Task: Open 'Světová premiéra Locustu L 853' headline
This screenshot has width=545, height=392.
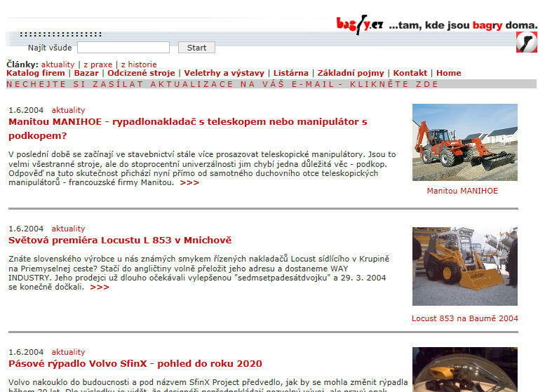Action: coord(120,240)
